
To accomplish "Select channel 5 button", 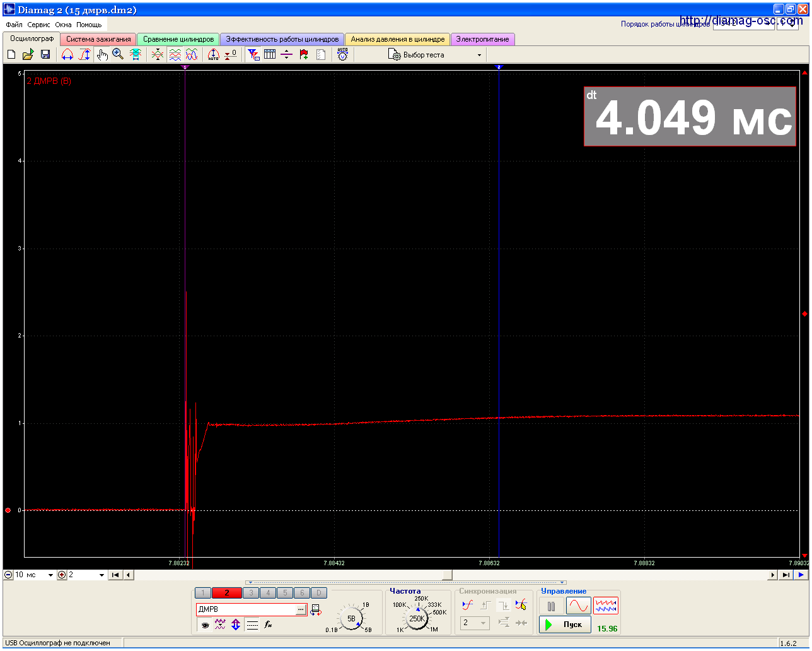I will tap(285, 593).
